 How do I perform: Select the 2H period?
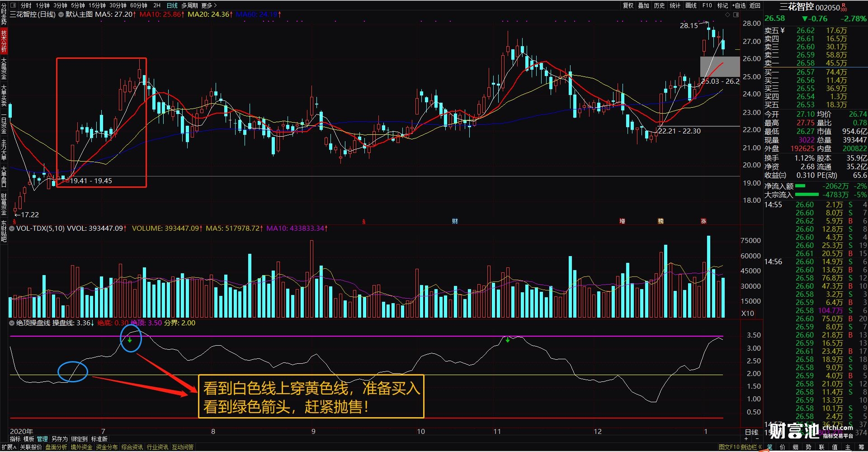[157, 5]
